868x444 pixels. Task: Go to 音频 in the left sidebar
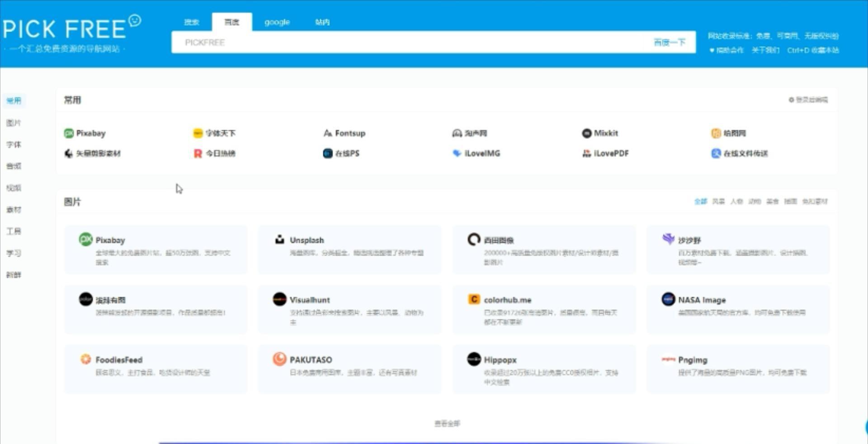pyautogui.click(x=14, y=166)
